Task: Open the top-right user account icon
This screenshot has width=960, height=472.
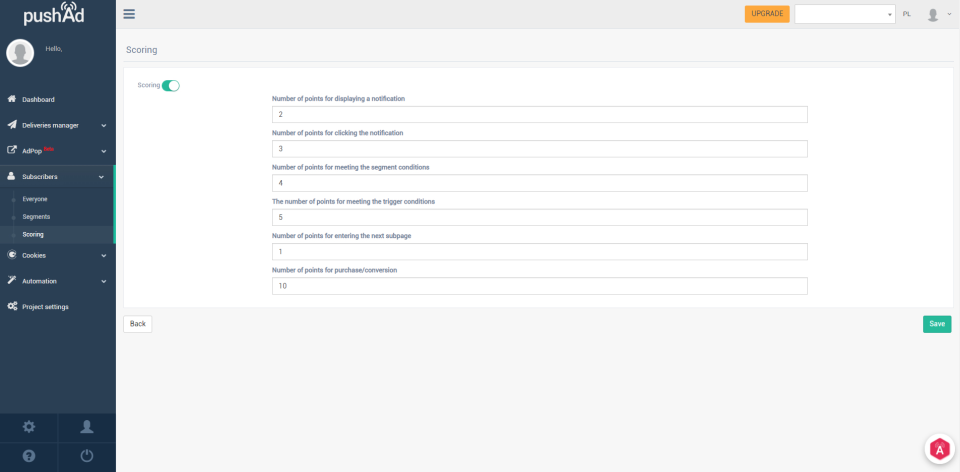Action: point(933,15)
